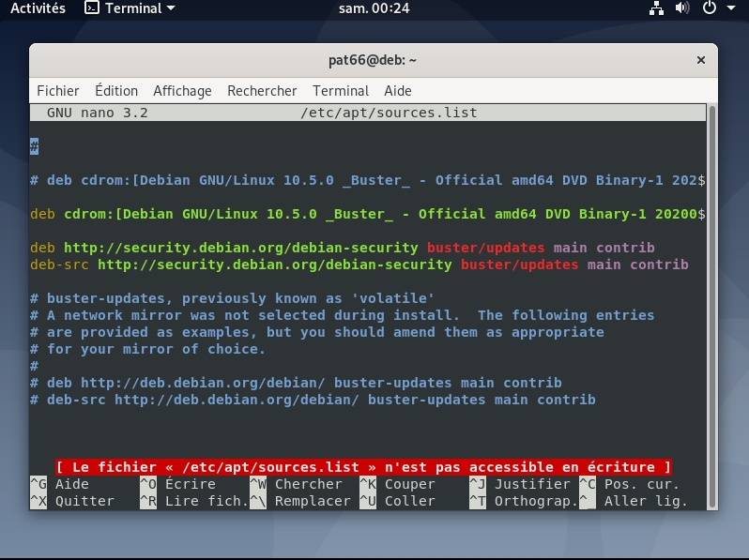Open the Affichage menu
This screenshot has height=560, width=749.
pos(182,91)
